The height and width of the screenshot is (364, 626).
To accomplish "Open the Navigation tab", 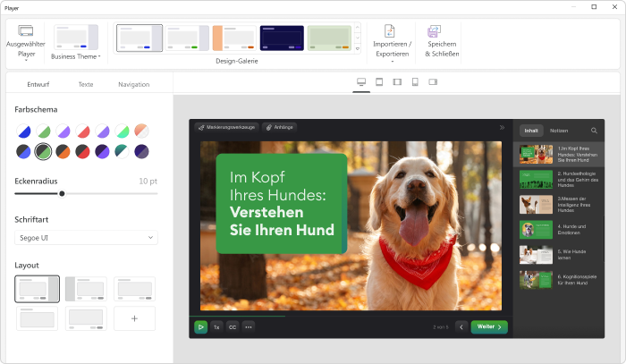I will click(x=133, y=84).
